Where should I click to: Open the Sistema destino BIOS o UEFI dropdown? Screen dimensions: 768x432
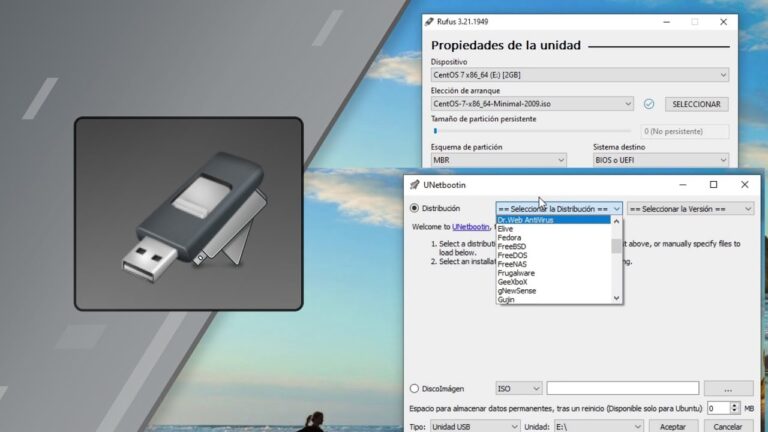pyautogui.click(x=661, y=160)
